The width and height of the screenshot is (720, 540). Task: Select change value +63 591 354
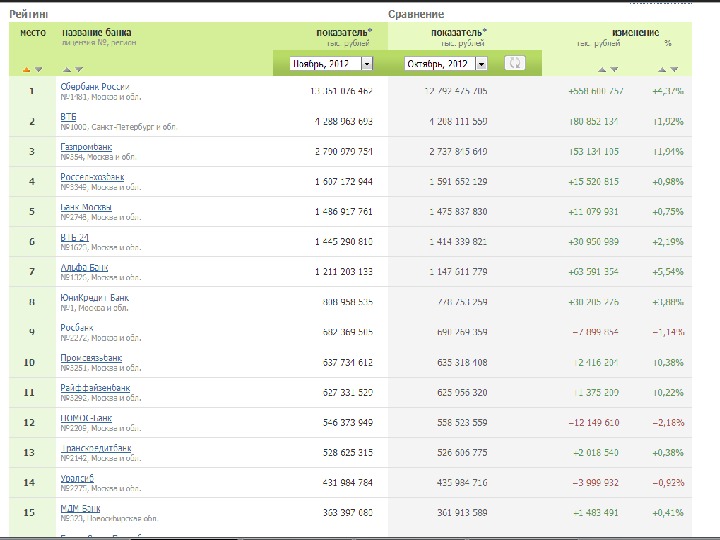click(593, 272)
